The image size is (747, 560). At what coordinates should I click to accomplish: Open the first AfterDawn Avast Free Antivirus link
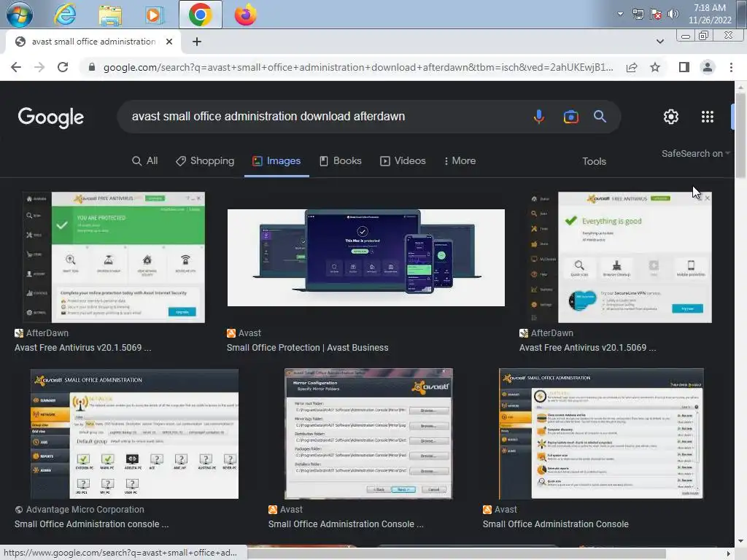[83, 348]
